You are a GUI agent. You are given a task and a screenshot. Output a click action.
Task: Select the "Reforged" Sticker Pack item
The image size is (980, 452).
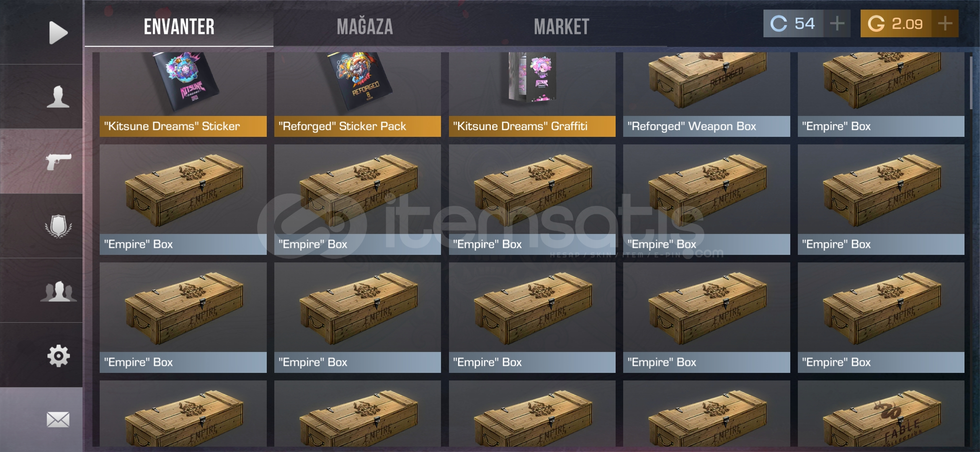357,95
